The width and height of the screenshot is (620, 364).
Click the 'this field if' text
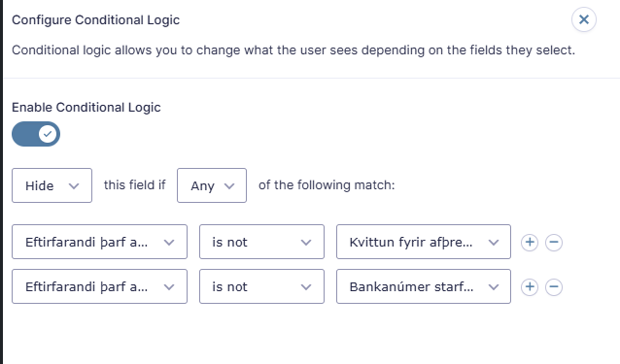[x=135, y=184]
